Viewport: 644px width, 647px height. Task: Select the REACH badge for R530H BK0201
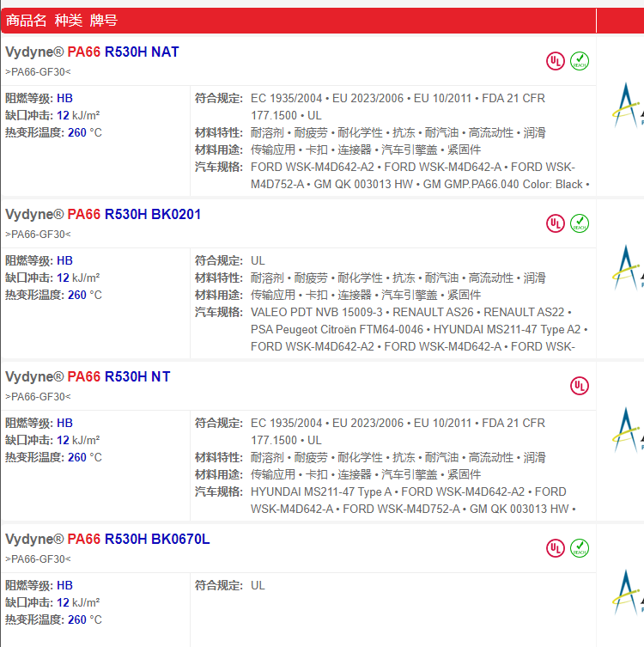click(x=580, y=223)
